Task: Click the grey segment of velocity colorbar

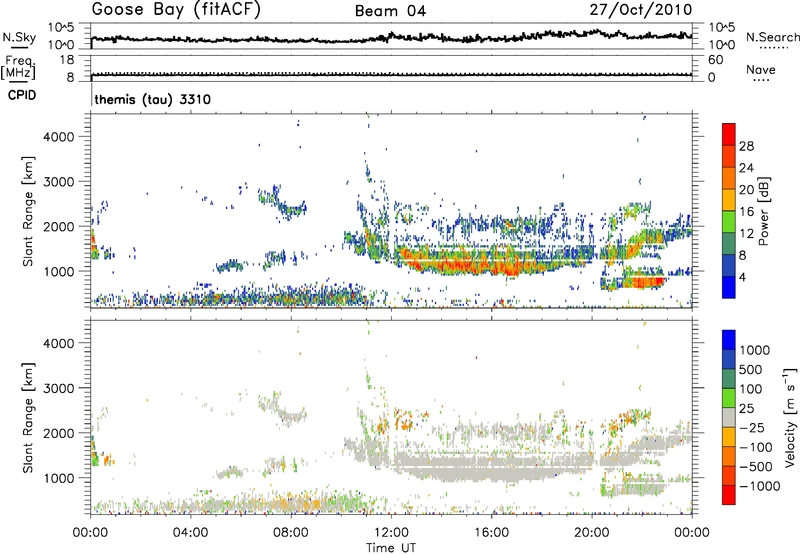Action: coord(729,417)
